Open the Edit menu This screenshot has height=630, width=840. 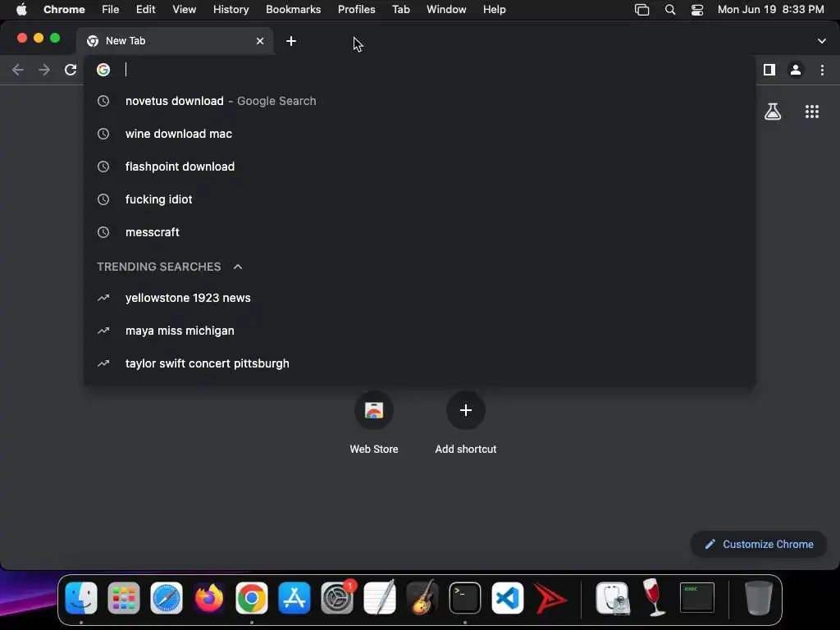pos(145,10)
